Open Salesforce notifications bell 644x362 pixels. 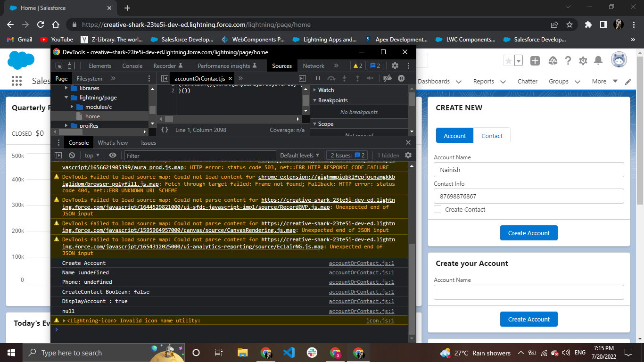(598, 60)
